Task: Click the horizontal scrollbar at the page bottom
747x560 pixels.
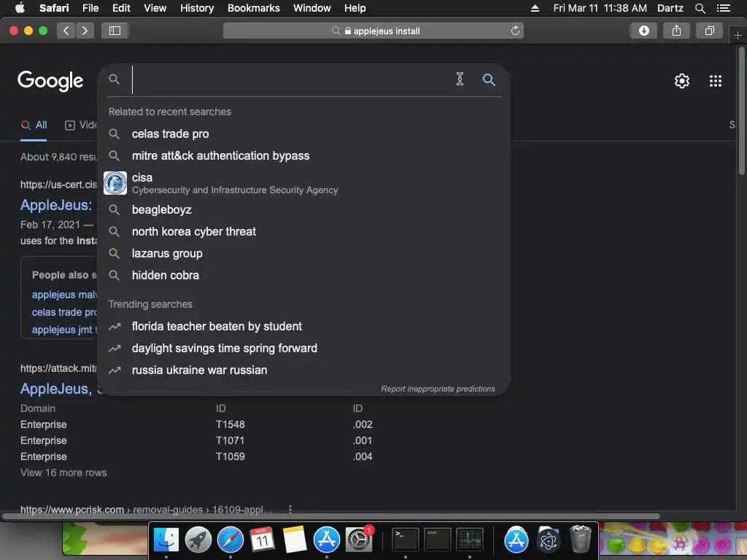Action: (x=331, y=516)
